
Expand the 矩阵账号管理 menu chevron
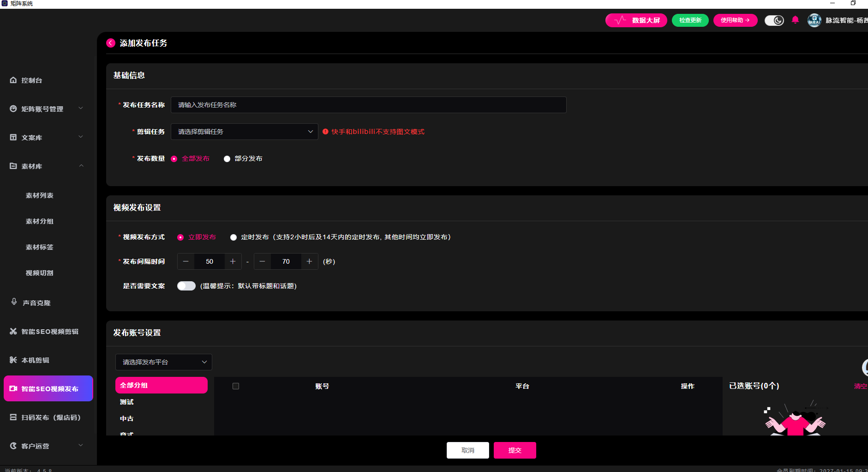(81, 108)
